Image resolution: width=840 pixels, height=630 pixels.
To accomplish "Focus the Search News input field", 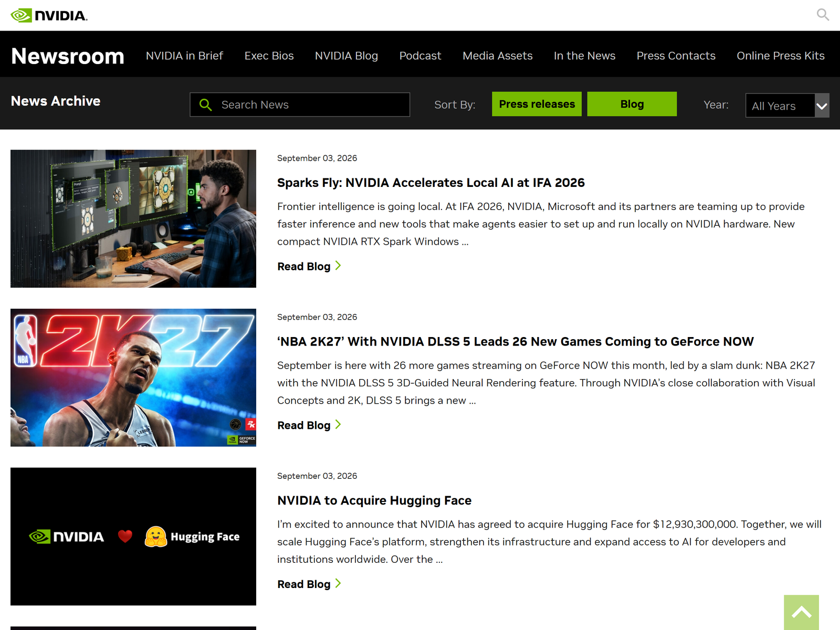I will tap(300, 104).
